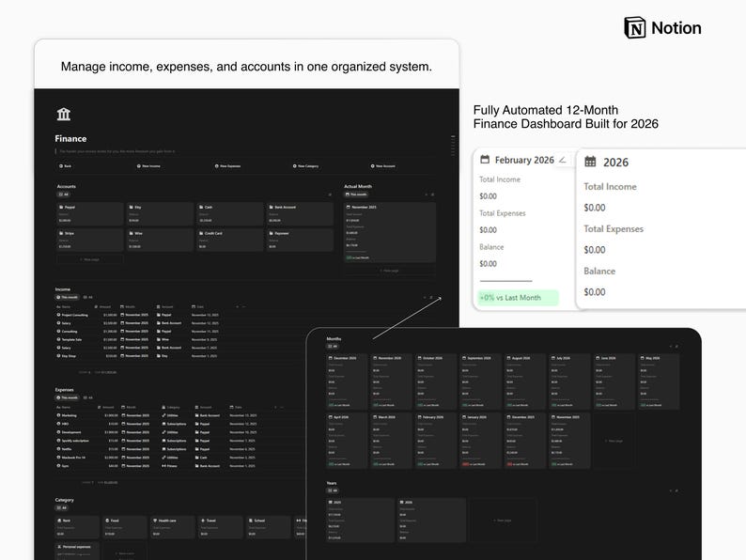Open the Payoneer account card
The height and width of the screenshot is (560, 746).
[300, 240]
